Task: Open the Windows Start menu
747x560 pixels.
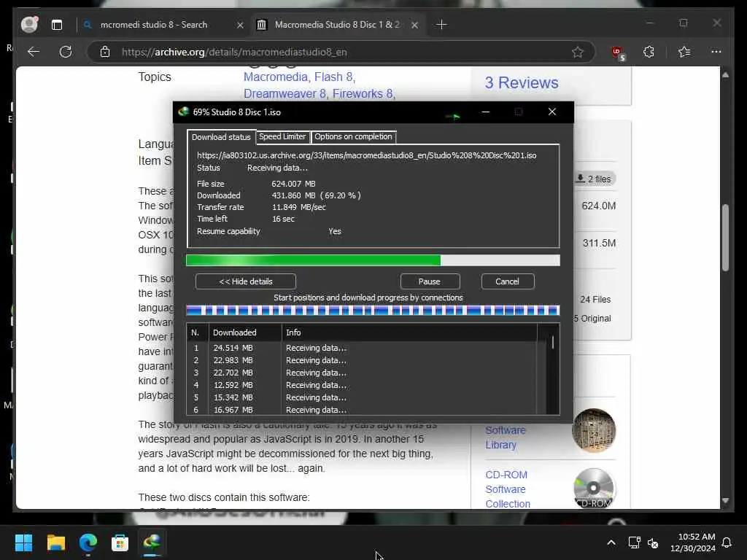Action: click(x=24, y=542)
